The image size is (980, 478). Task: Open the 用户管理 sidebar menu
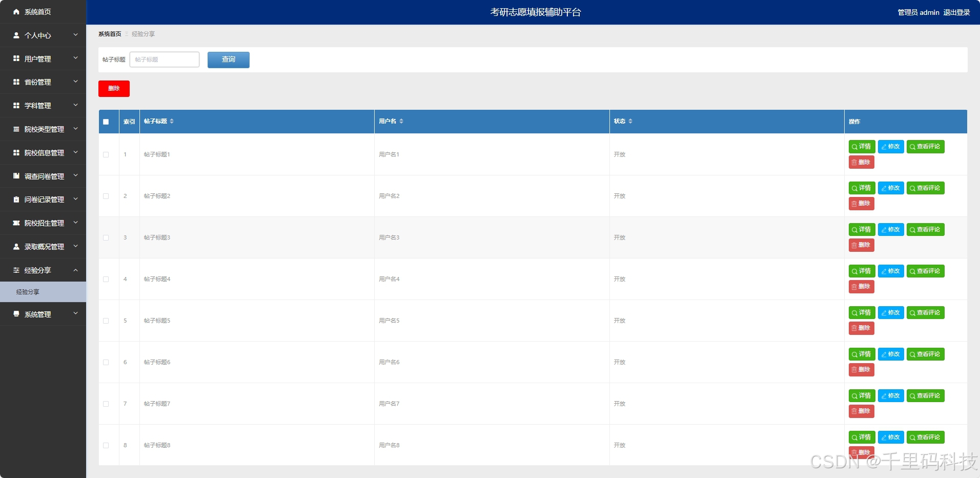tap(43, 58)
